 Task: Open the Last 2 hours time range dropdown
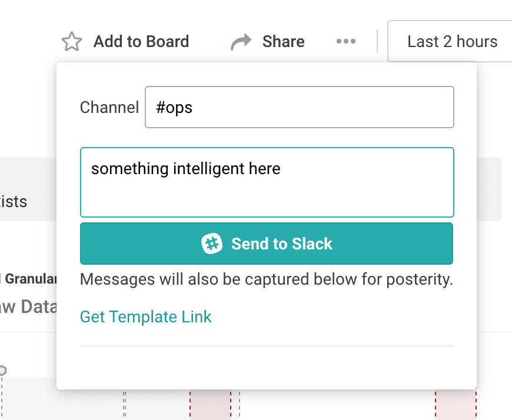tap(453, 41)
